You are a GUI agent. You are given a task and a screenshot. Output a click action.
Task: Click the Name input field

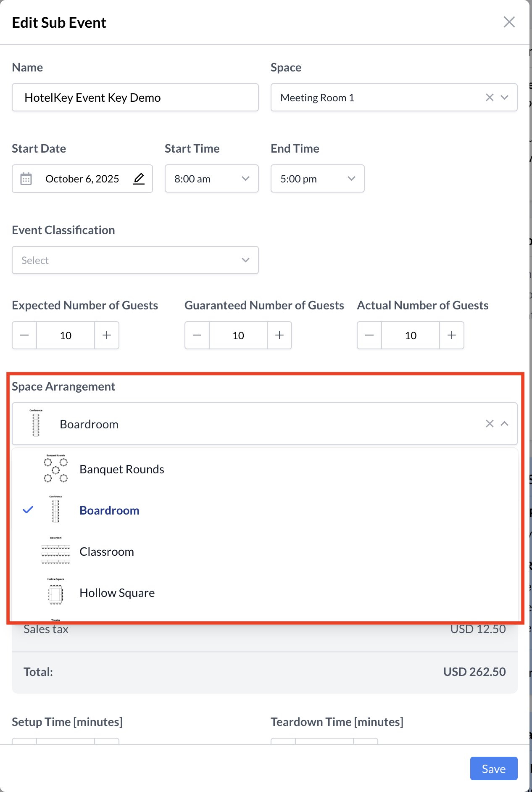coord(135,98)
